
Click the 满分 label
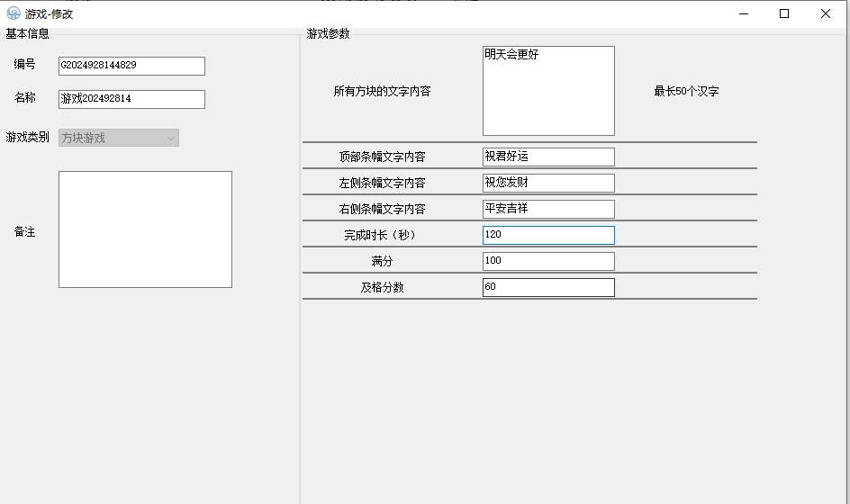(x=382, y=261)
